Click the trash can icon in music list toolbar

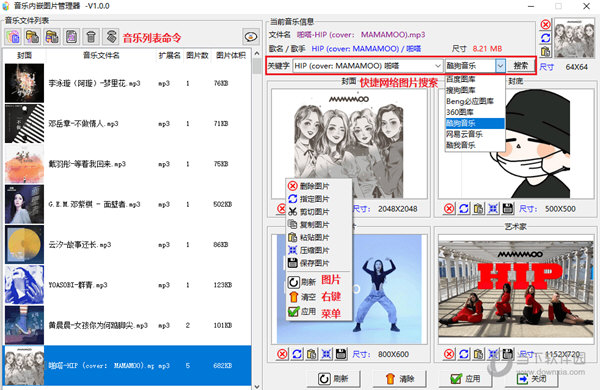click(91, 37)
